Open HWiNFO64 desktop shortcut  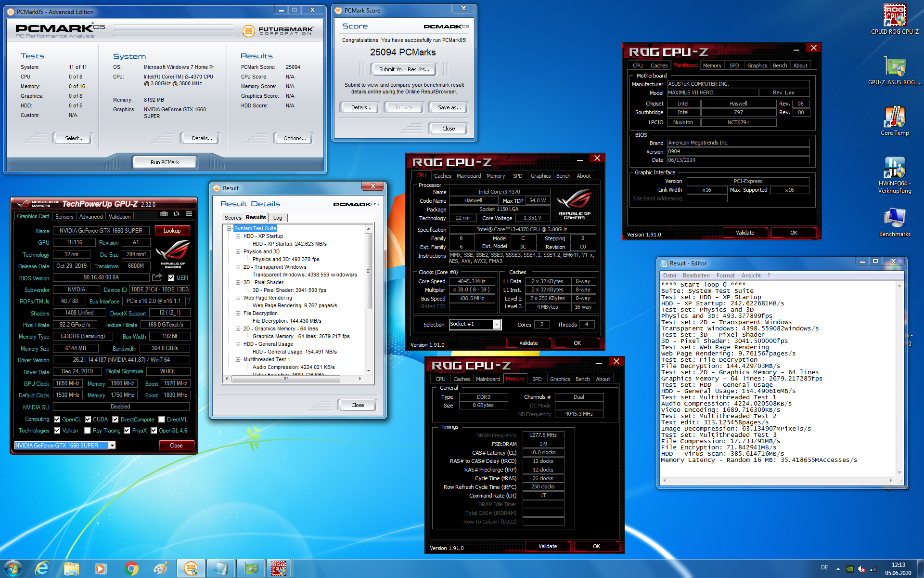click(894, 175)
